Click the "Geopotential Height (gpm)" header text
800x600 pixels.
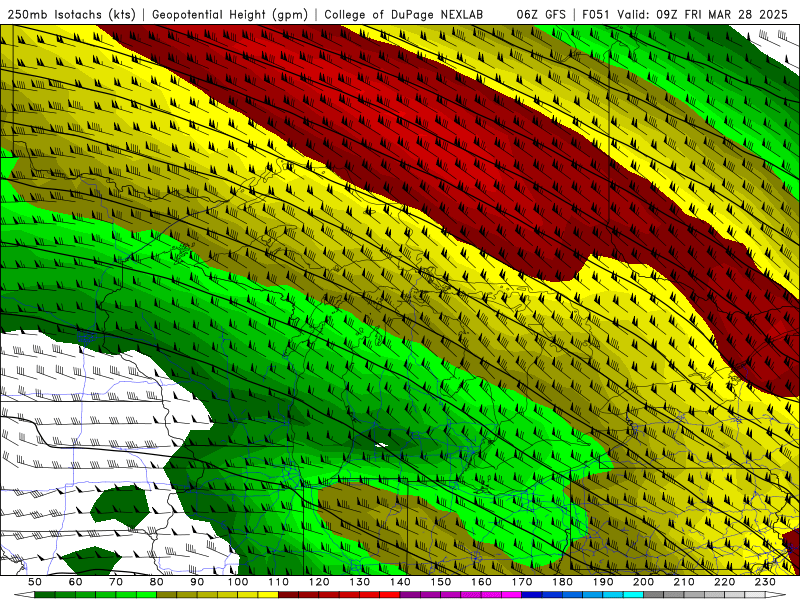click(x=230, y=14)
